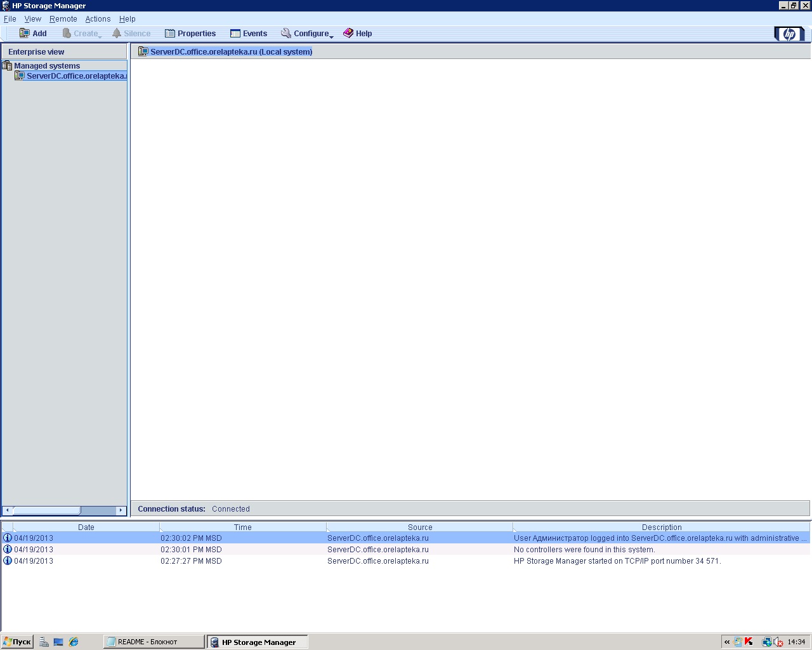Expand hidden tray icons chevron
This screenshot has height=650, width=812.
point(727,642)
